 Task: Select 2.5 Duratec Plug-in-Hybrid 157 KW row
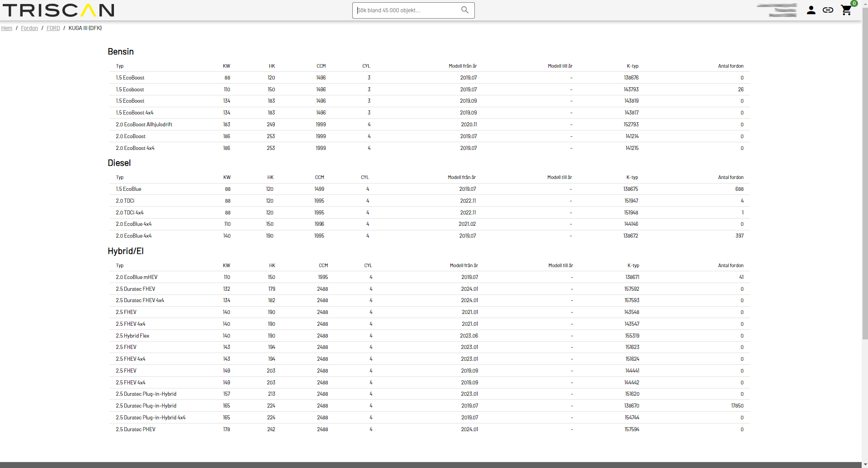click(x=429, y=394)
